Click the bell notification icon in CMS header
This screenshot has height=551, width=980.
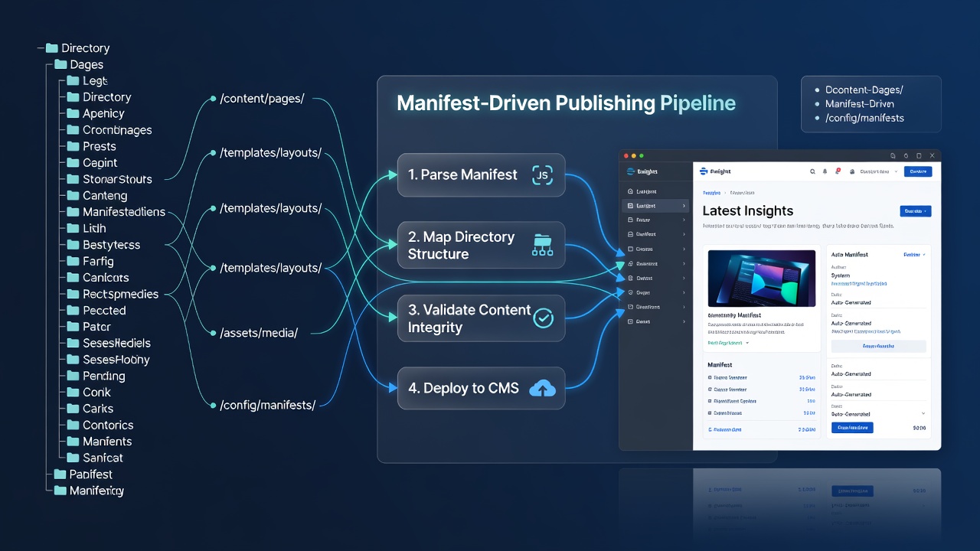[x=825, y=171]
